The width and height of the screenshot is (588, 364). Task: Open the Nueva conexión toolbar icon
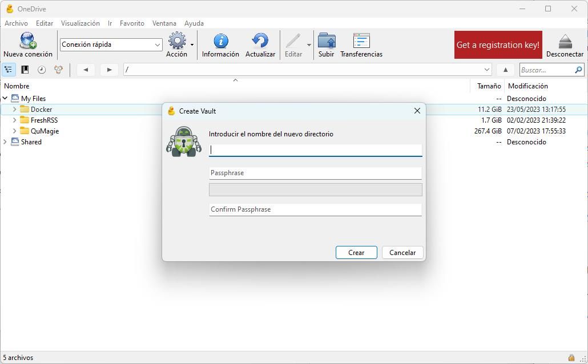(28, 41)
